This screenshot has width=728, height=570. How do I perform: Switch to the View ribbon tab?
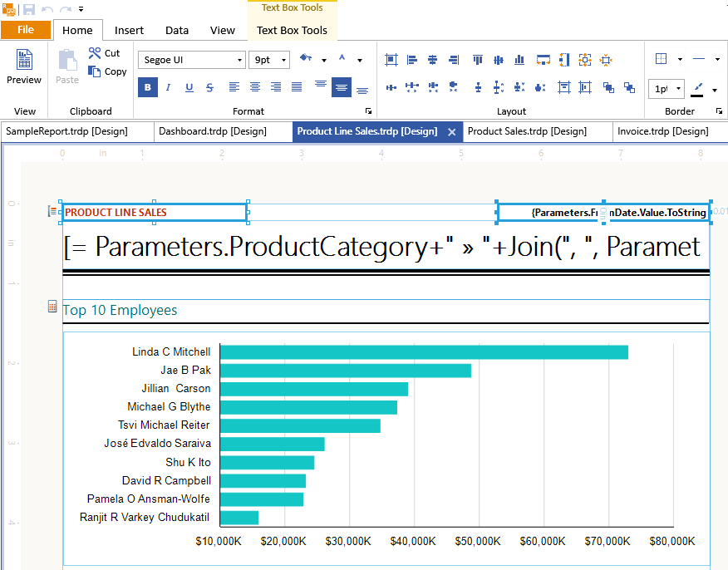pos(223,30)
